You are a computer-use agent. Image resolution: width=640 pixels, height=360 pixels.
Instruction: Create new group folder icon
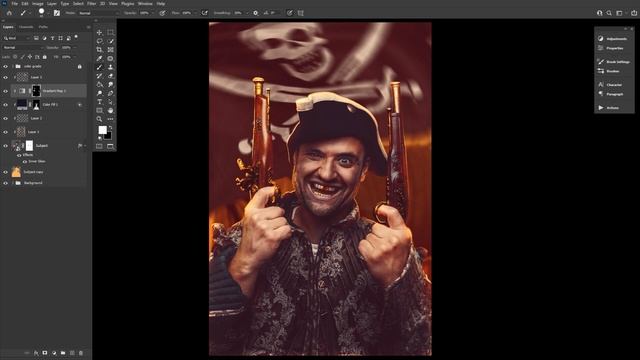coord(63,353)
